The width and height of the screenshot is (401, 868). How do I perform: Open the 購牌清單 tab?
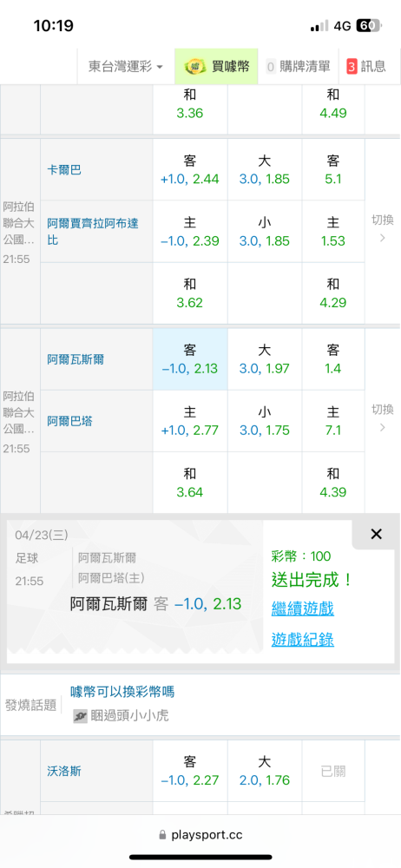[299, 67]
